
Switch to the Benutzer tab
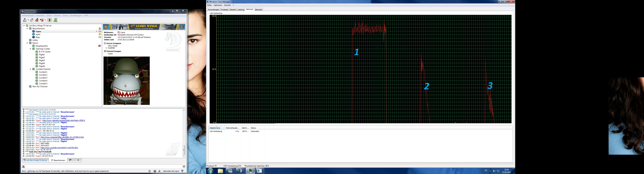[x=259, y=10]
